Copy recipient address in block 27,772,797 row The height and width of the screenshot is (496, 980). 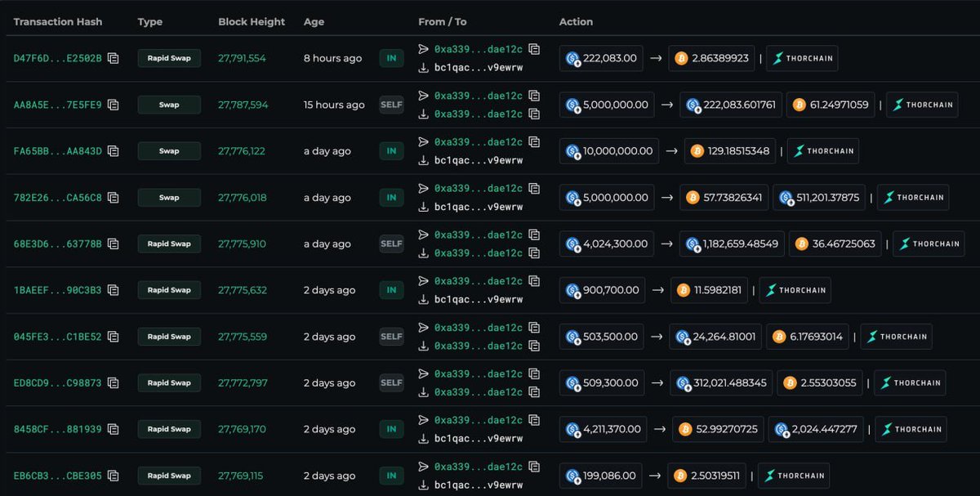[534, 392]
